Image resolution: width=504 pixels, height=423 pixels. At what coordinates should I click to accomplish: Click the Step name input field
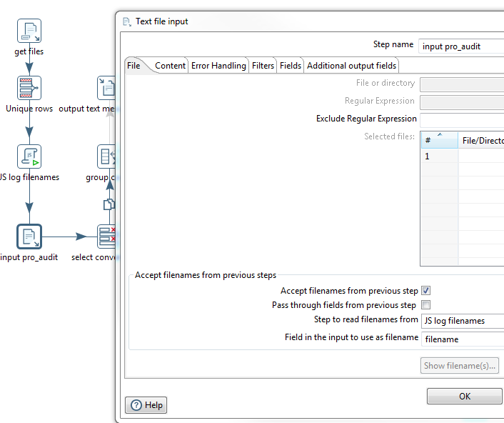coord(461,46)
